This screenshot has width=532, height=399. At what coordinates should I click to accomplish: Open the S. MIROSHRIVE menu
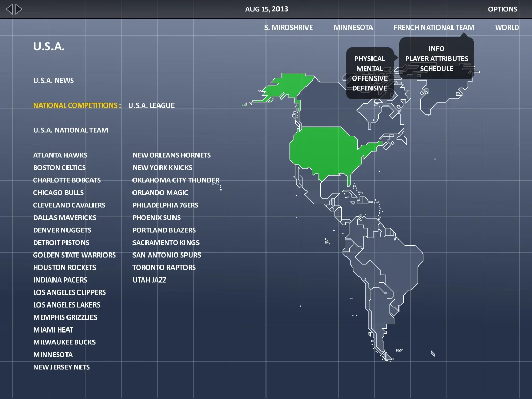pyautogui.click(x=288, y=27)
